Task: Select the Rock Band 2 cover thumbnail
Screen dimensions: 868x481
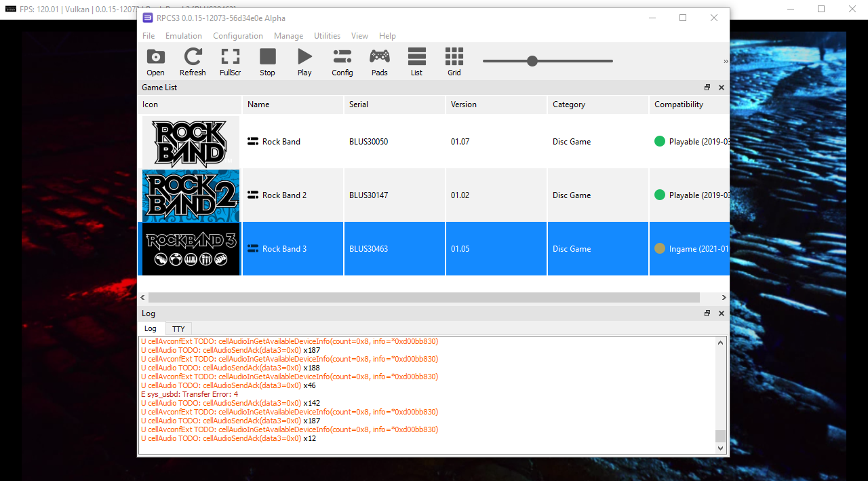Action: pos(191,195)
